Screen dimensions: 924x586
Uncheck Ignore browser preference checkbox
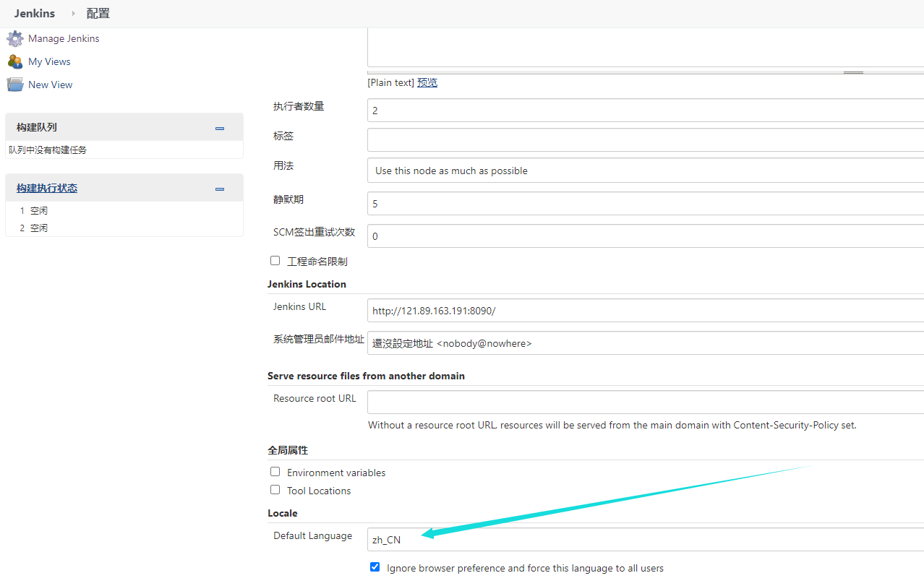[375, 567]
